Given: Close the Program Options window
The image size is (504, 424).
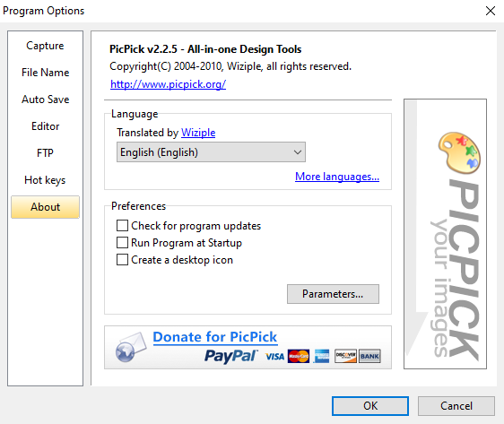Looking at the screenshot, I should 491,11.
